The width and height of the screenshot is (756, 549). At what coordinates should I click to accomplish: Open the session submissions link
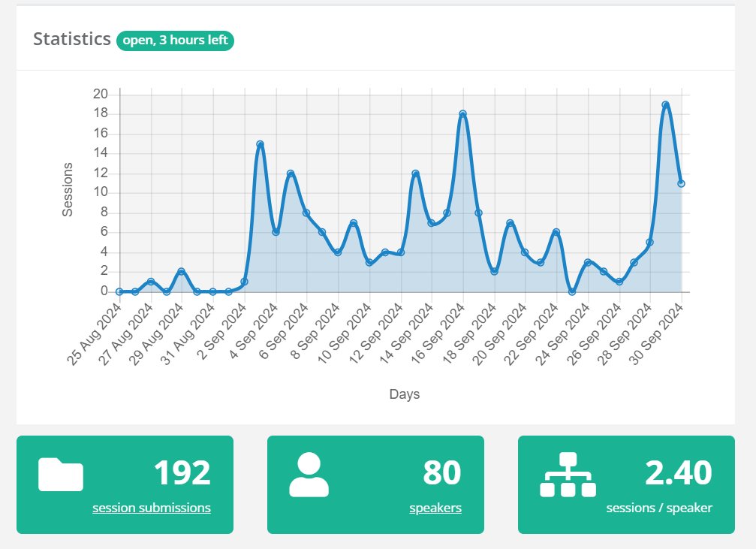coord(152,508)
